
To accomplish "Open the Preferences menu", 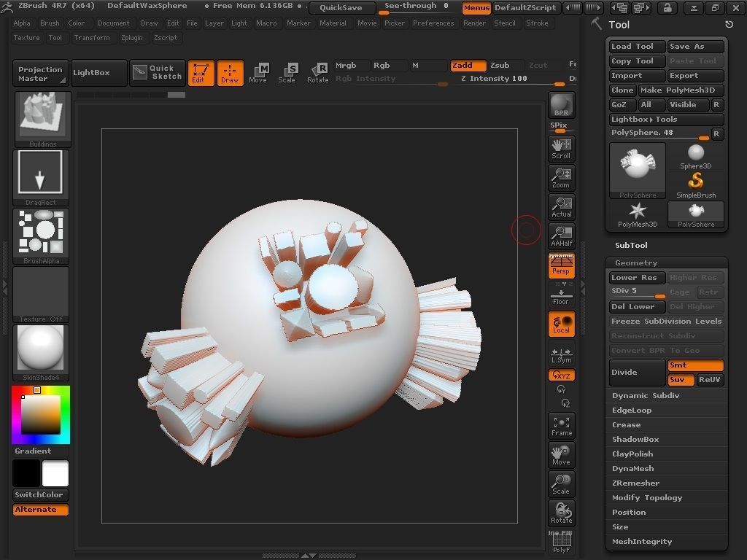I will point(433,23).
